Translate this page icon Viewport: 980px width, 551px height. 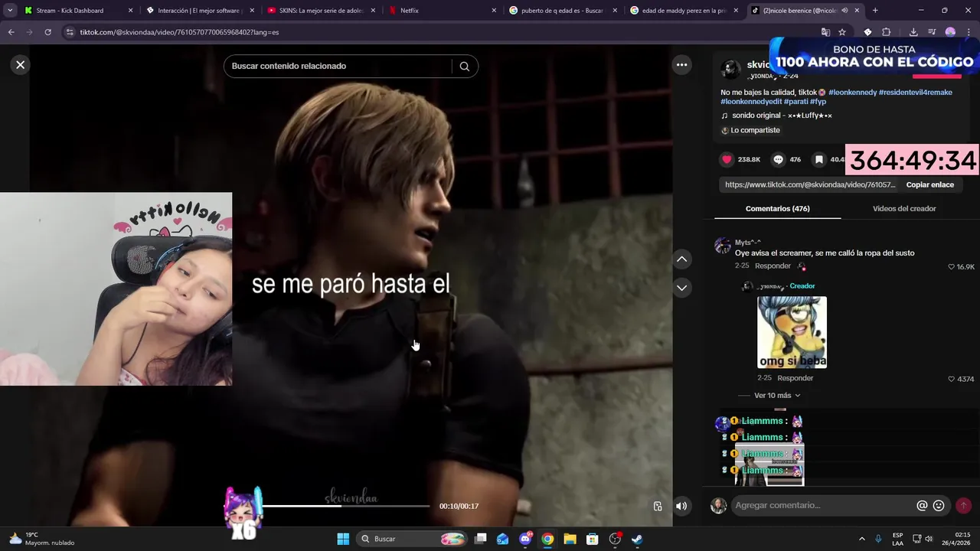pyautogui.click(x=825, y=32)
